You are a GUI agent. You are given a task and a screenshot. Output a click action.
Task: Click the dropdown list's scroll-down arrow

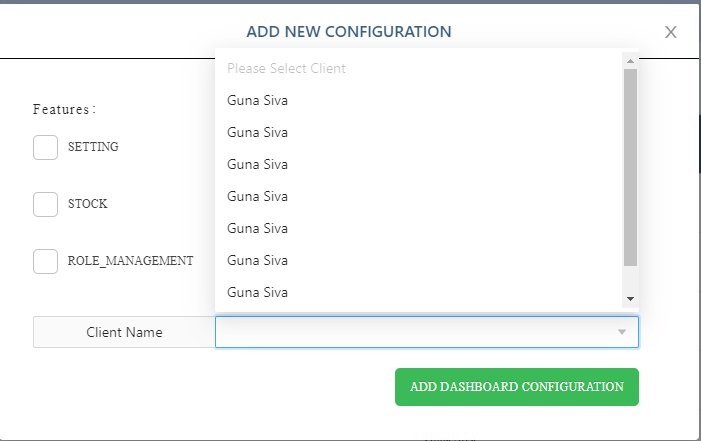[630, 299]
